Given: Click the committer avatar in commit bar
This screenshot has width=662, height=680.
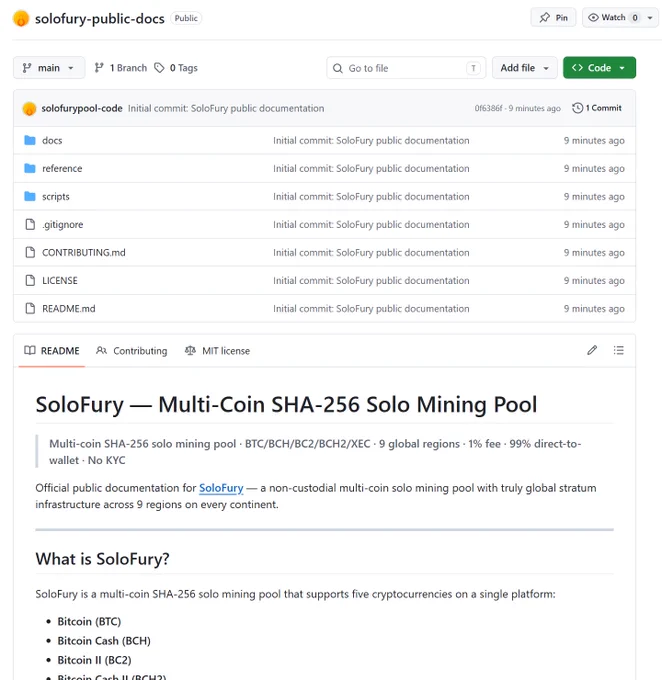Looking at the screenshot, I should click(x=29, y=108).
